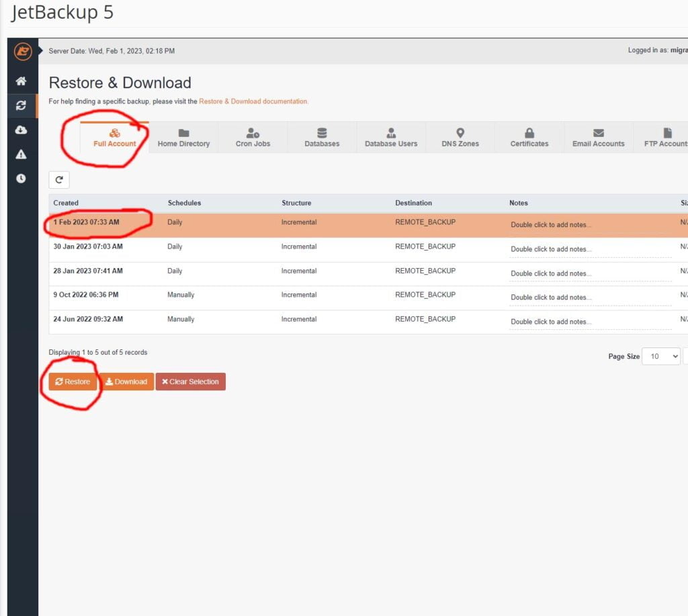Select the 30 Jan 2023 07:03 AM backup
The width and height of the screenshot is (688, 616).
tap(368, 250)
